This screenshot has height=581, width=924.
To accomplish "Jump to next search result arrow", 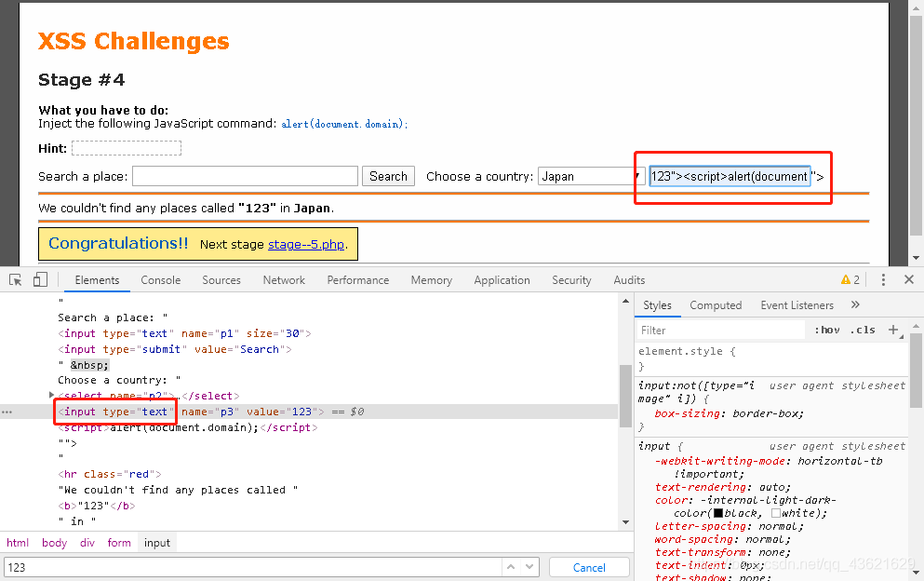I will pyautogui.click(x=529, y=567).
